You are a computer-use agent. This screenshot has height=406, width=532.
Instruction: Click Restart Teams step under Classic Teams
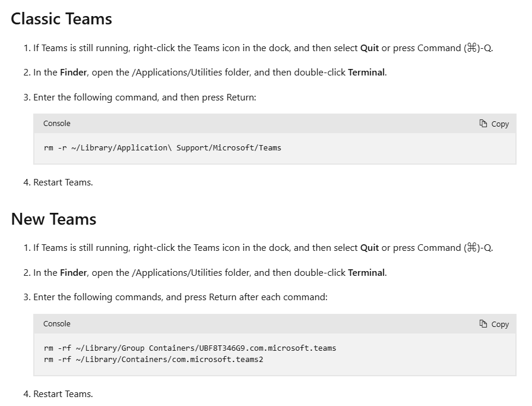tap(63, 182)
